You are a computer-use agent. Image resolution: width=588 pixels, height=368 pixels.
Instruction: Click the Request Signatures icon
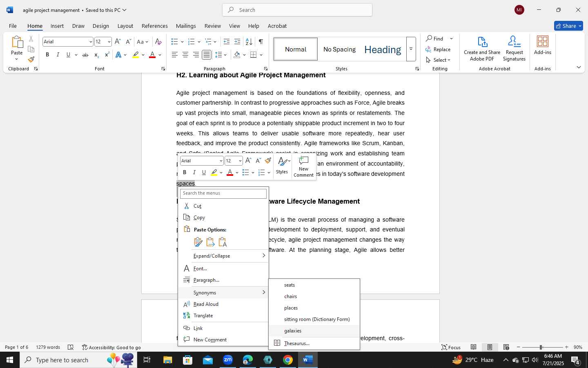[514, 48]
